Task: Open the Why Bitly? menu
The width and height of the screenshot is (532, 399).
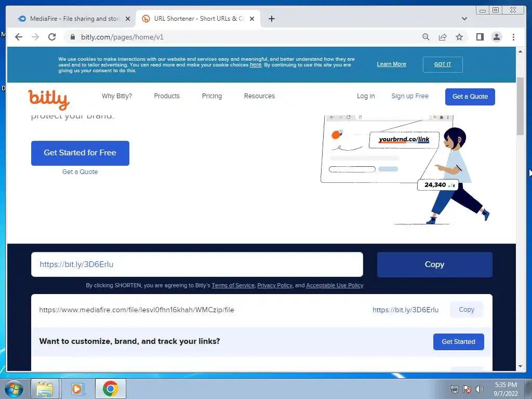Action: 117,96
